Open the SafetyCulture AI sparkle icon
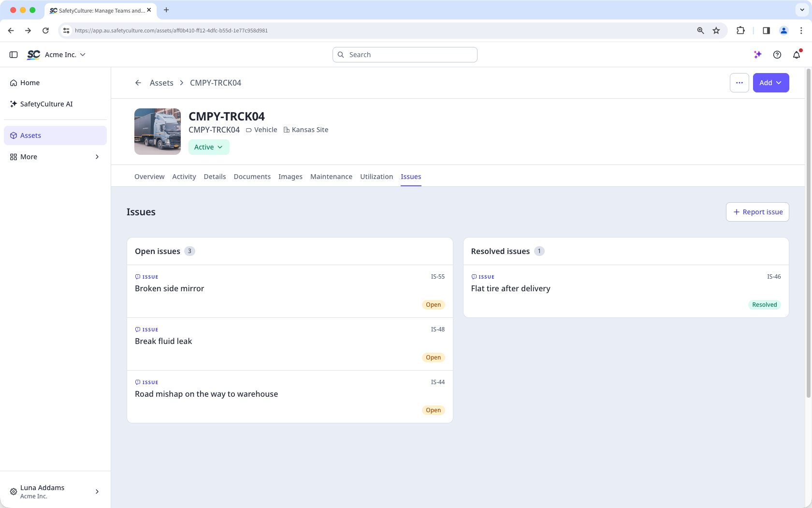The height and width of the screenshot is (508, 812). point(758,55)
